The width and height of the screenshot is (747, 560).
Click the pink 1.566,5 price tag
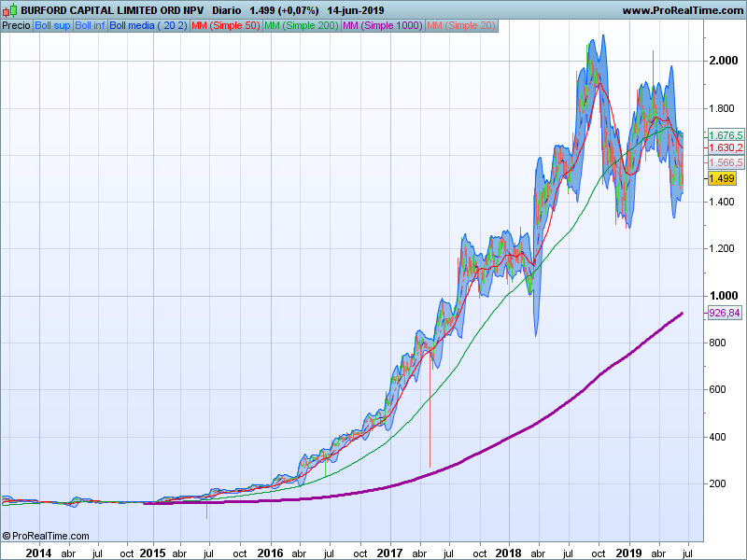[x=726, y=162]
